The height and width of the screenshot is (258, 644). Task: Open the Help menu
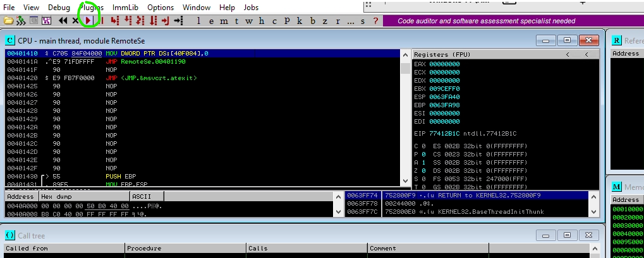(227, 8)
